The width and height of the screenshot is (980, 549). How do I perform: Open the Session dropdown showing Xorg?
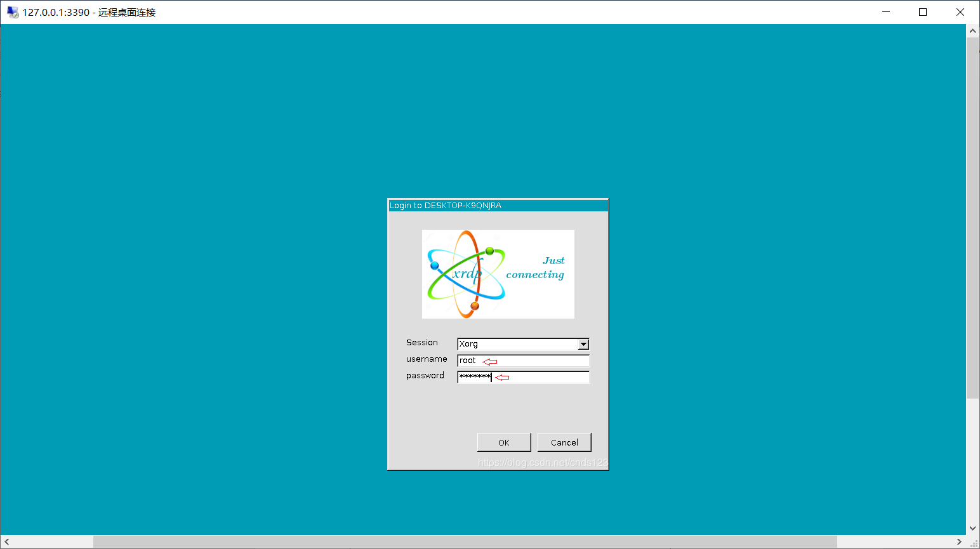tap(523, 344)
